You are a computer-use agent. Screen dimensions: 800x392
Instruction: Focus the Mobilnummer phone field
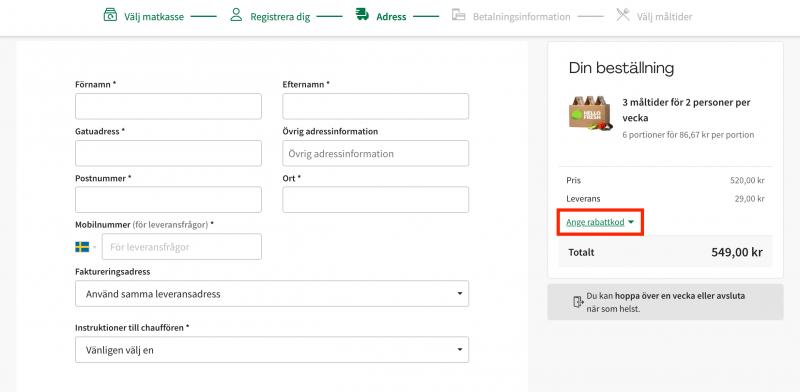point(182,247)
